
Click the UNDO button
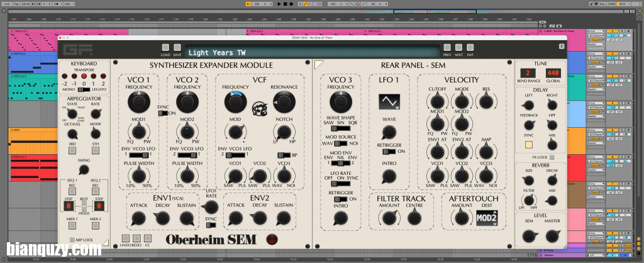point(126,238)
